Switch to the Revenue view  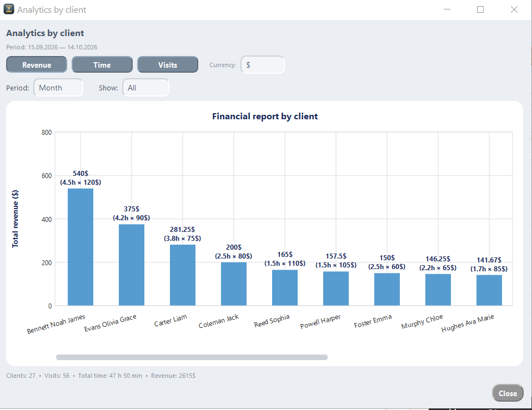37,65
